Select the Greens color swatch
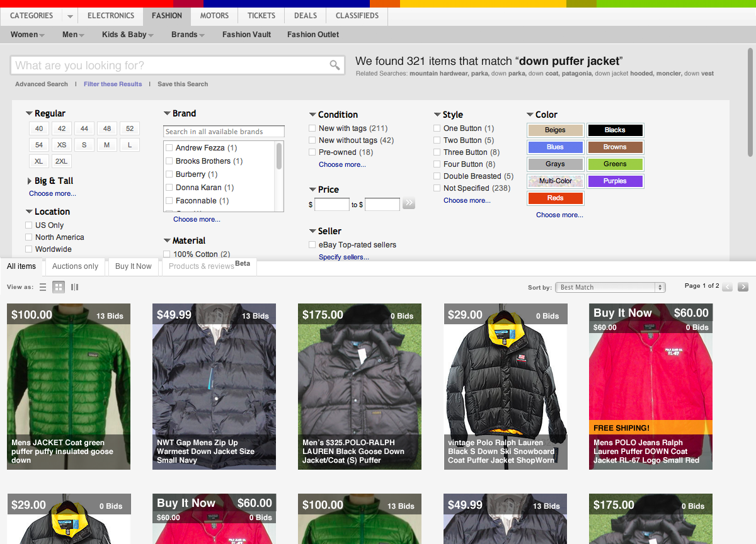The height and width of the screenshot is (544, 756). [615, 164]
